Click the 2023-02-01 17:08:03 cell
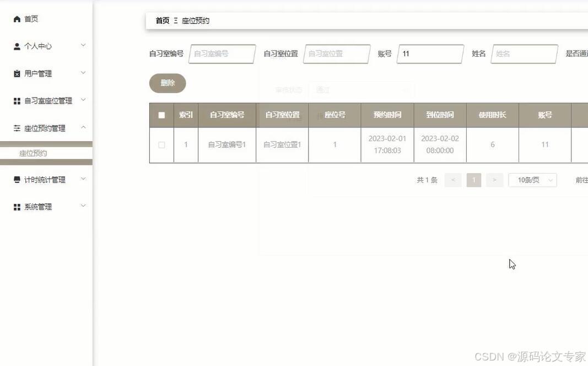 click(x=387, y=145)
